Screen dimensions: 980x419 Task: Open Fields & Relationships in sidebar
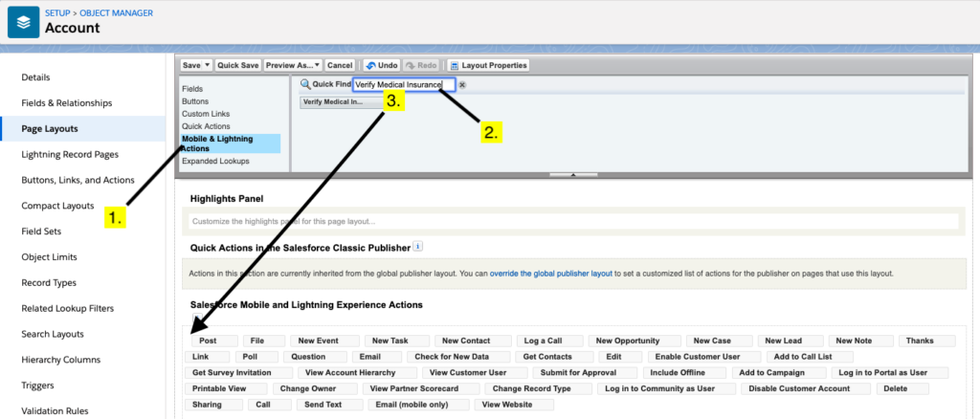point(67,103)
